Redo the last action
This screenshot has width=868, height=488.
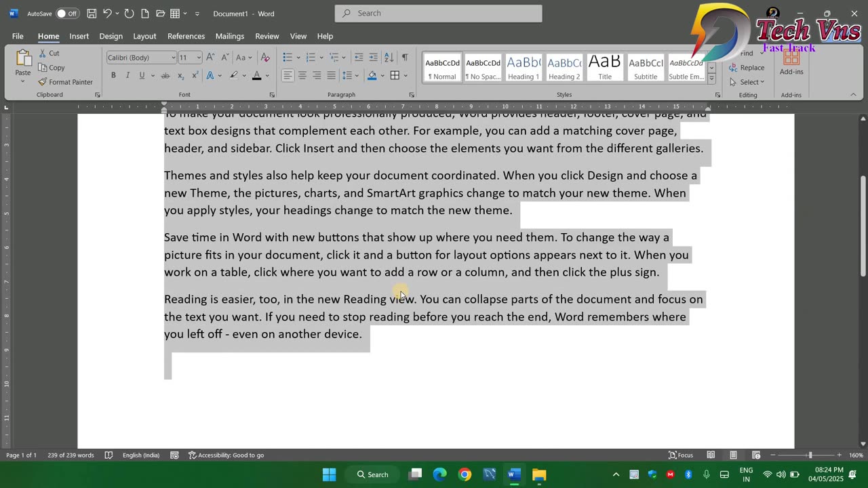click(129, 14)
